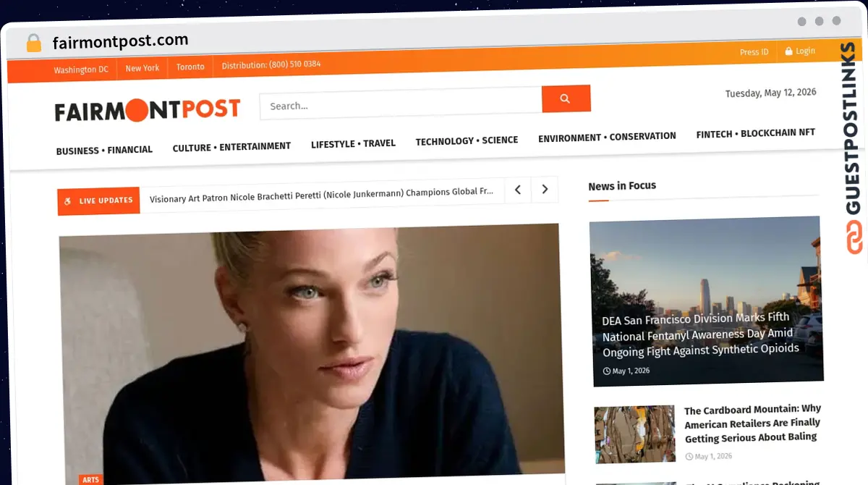
Task: Open the Environment • Conservation menu
Action: point(607,137)
